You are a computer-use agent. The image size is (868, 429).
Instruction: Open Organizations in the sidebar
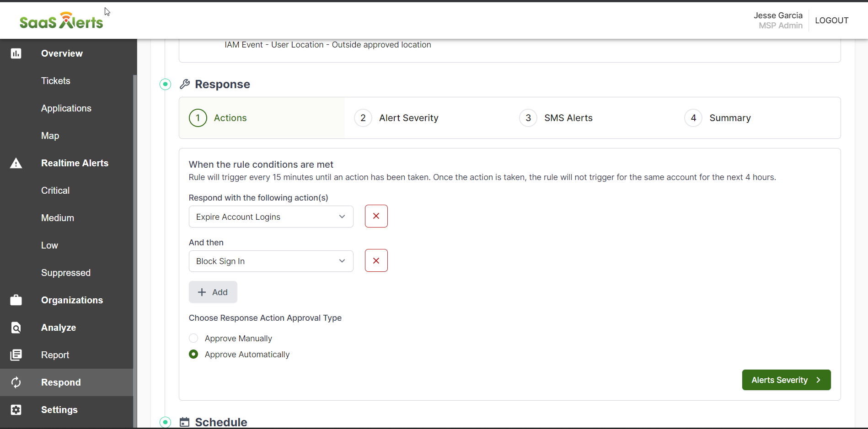[x=72, y=300]
